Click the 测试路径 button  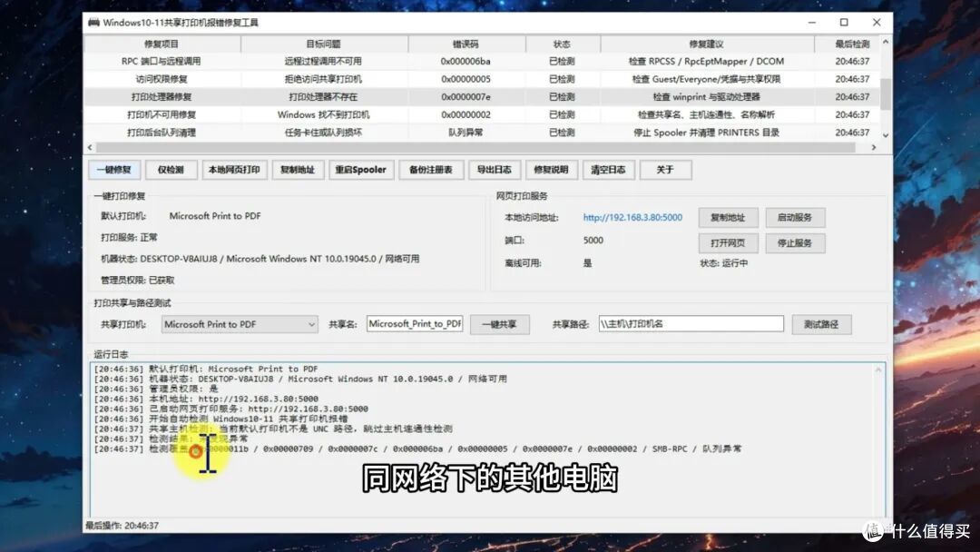821,324
